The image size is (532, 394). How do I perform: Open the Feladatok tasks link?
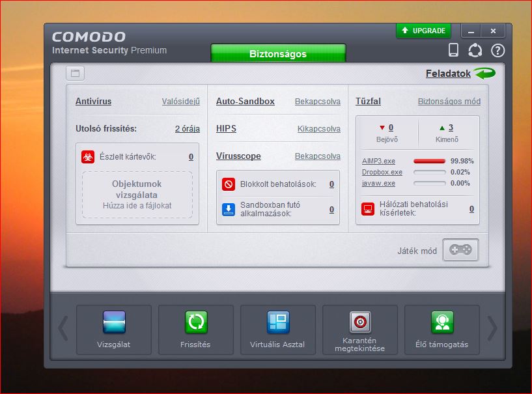(x=448, y=74)
